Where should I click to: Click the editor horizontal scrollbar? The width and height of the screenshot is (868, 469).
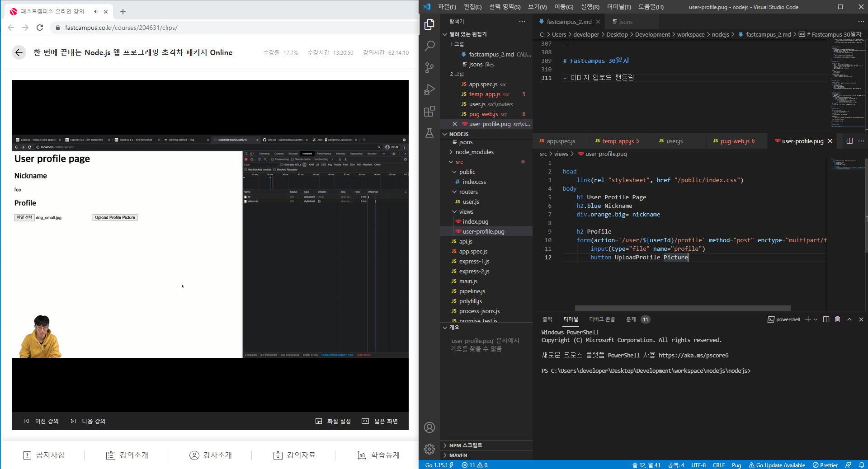[x=682, y=308]
